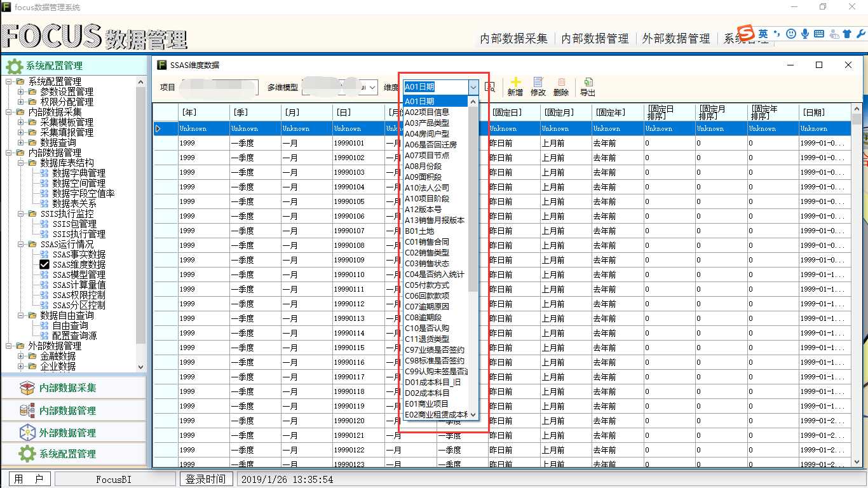Select SSAS分区控制 tree entry
This screenshot has height=488, width=868.
pos(79,305)
